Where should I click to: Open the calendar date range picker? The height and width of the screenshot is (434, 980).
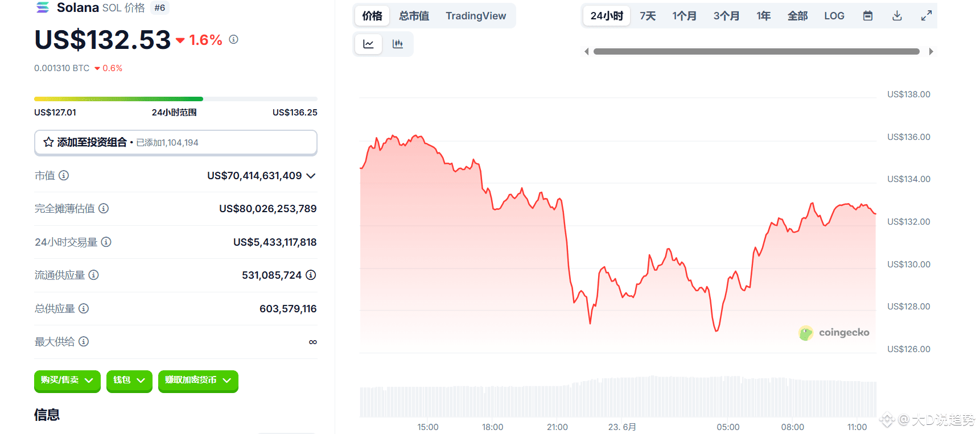[x=868, y=16]
